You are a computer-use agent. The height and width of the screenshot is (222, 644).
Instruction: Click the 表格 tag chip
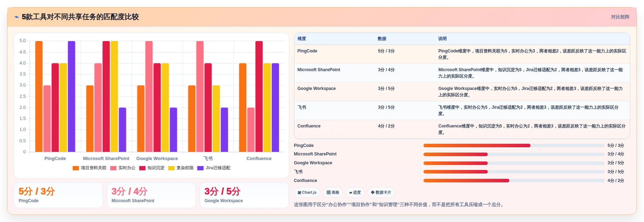tap(333, 193)
